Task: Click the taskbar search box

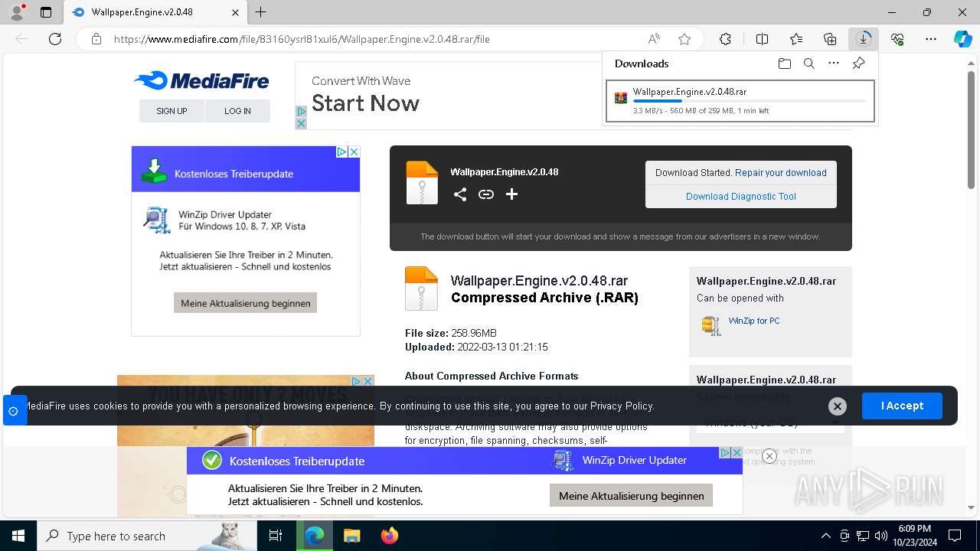Action: 147,536
